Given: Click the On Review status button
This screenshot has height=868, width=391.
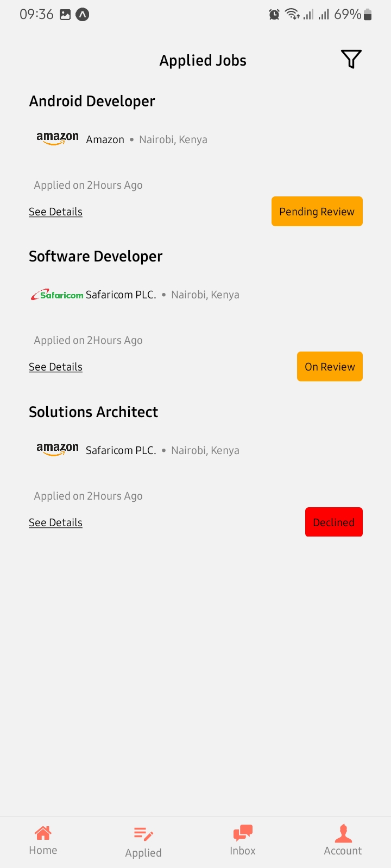Looking at the screenshot, I should coord(330,366).
